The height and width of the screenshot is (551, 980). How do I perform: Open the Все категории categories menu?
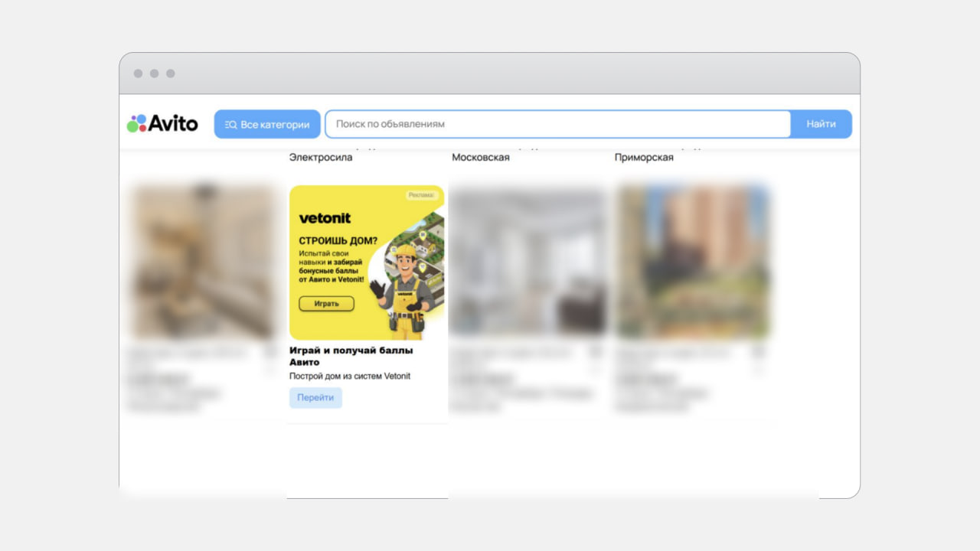pos(267,124)
